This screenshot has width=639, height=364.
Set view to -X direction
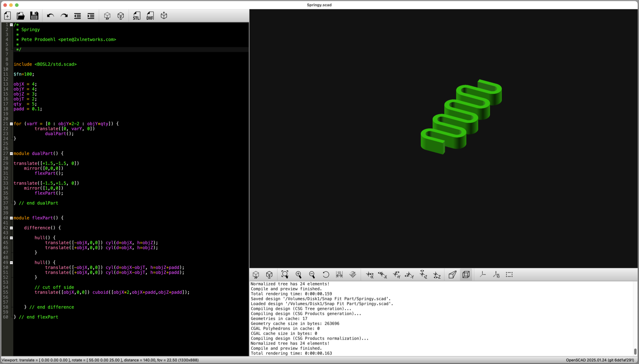pos(383,275)
